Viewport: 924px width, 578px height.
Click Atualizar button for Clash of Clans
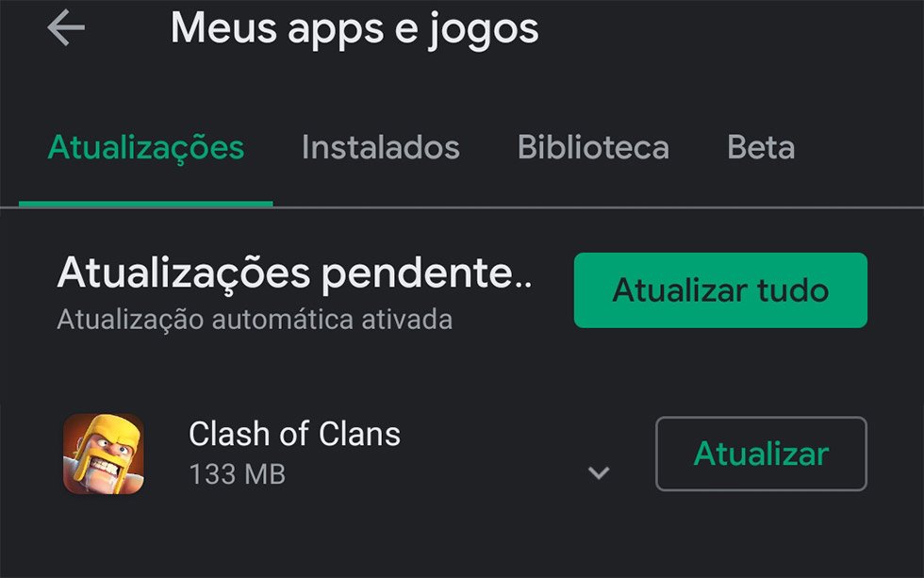point(762,454)
